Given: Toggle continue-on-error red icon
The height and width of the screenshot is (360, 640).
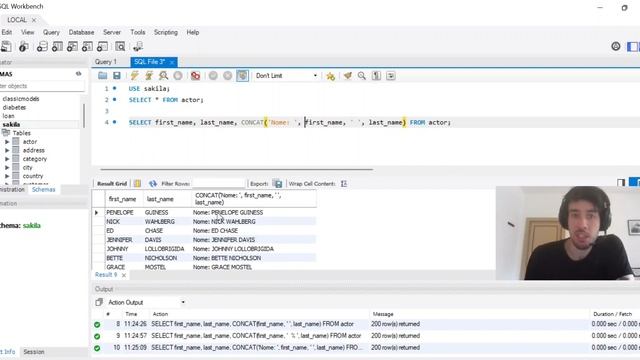Looking at the screenshot, I should 196,76.
